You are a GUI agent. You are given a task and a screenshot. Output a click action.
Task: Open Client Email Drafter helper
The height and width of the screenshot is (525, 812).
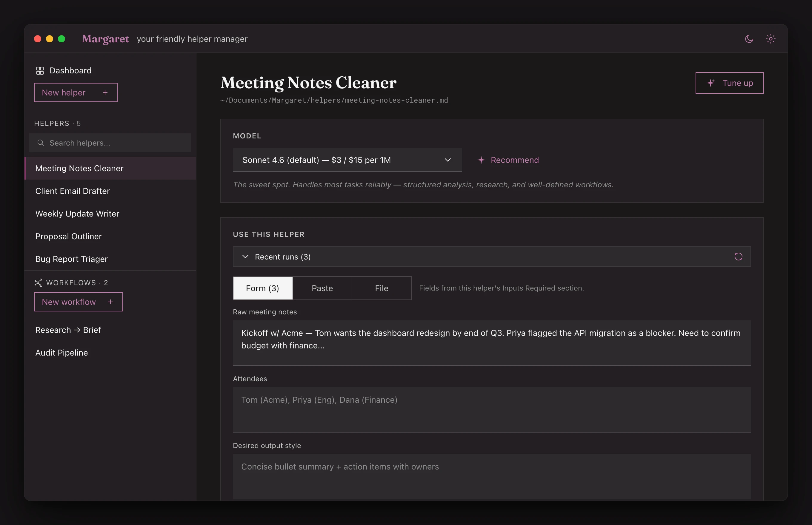pos(110,191)
